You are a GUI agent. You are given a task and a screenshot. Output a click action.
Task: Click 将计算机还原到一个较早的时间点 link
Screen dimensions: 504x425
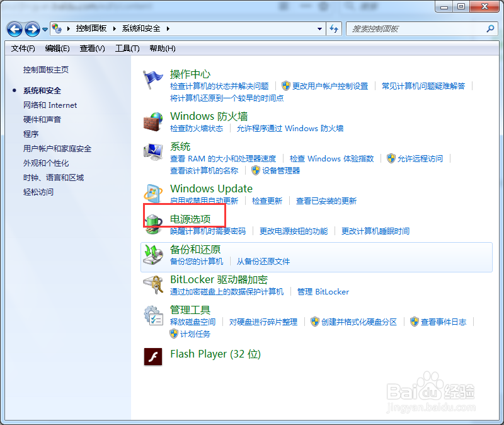coord(227,98)
